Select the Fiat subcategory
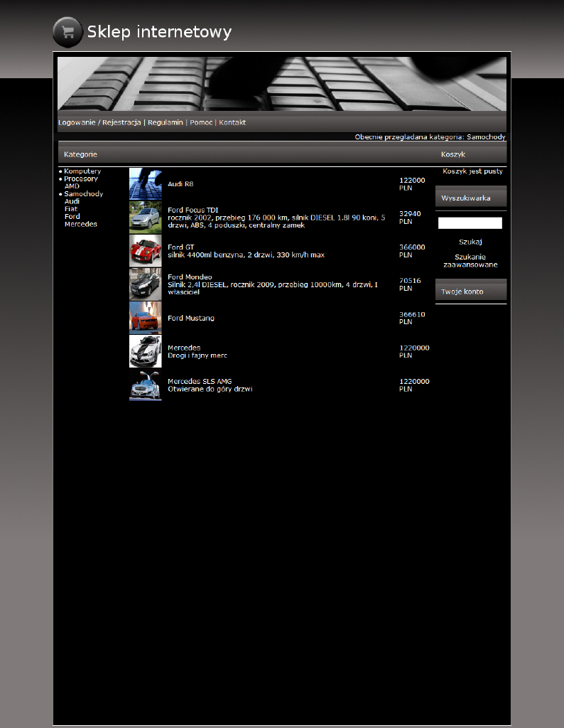 tap(71, 209)
